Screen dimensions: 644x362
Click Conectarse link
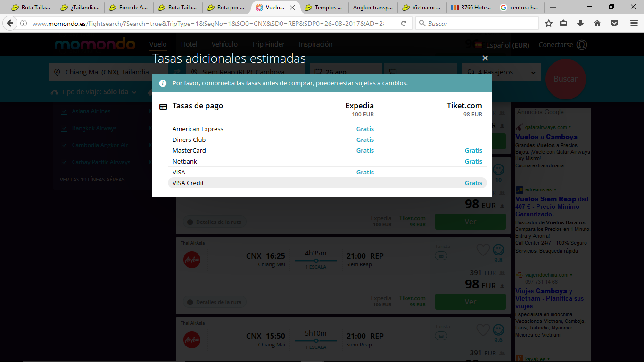pos(556,45)
